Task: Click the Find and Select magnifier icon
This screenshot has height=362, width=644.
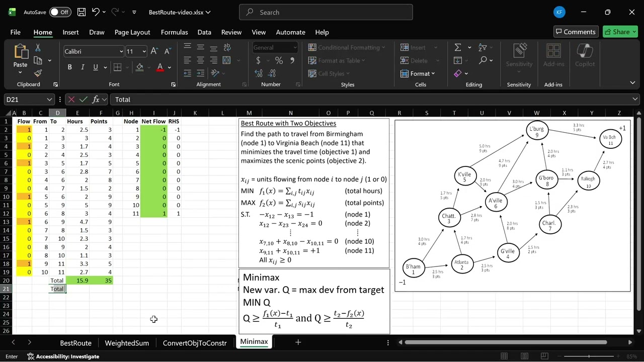Action: 483,60
